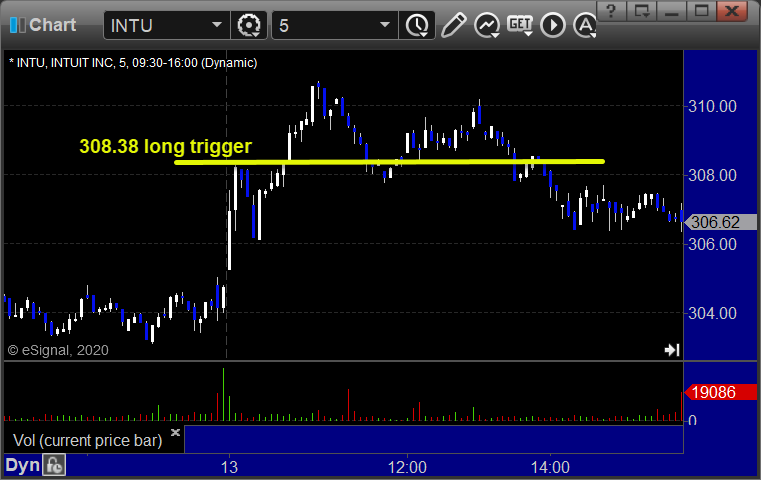Close the chart window
Screen dimensions: 761x480
coord(732,11)
